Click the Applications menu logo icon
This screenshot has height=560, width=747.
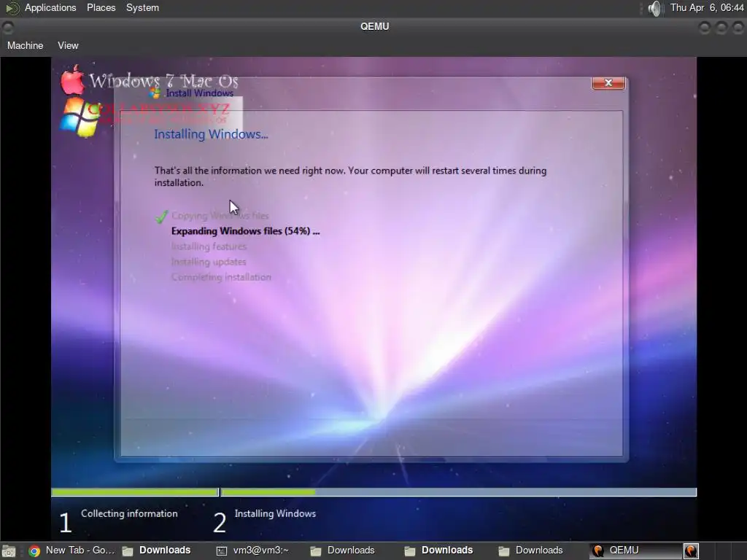(12, 8)
